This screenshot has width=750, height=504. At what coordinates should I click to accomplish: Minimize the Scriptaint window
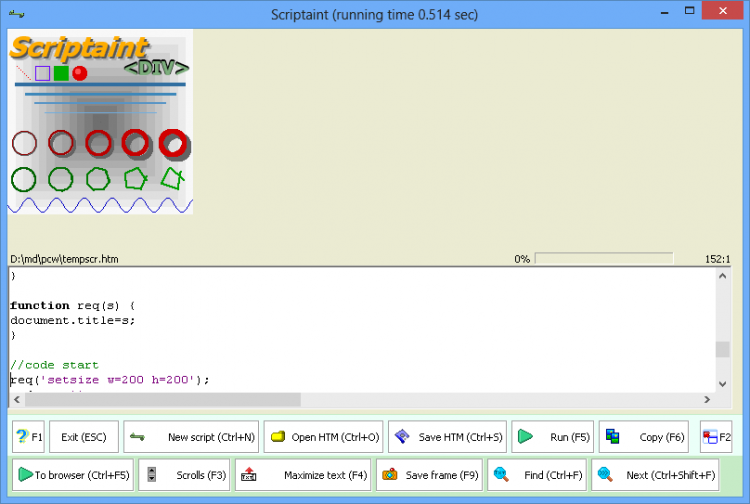[664, 11]
